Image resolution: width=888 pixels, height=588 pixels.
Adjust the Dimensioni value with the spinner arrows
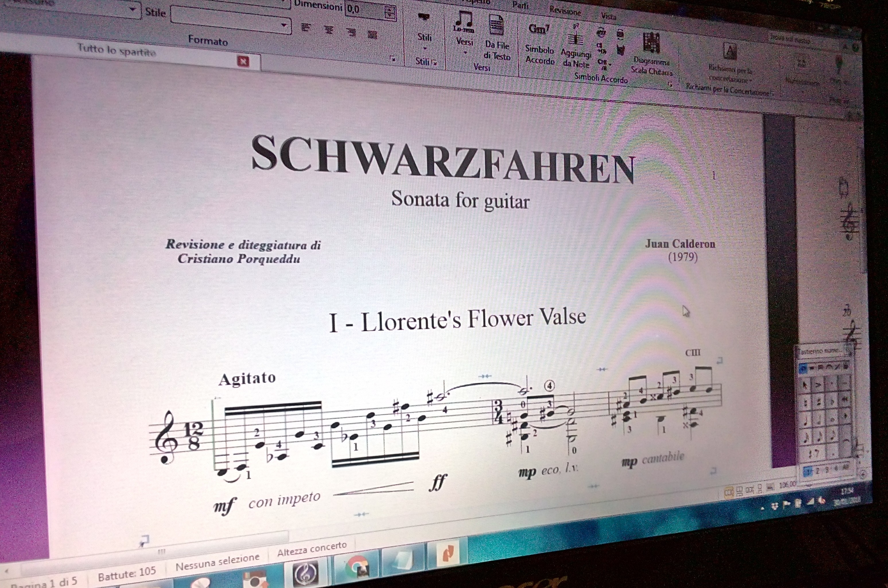click(390, 13)
